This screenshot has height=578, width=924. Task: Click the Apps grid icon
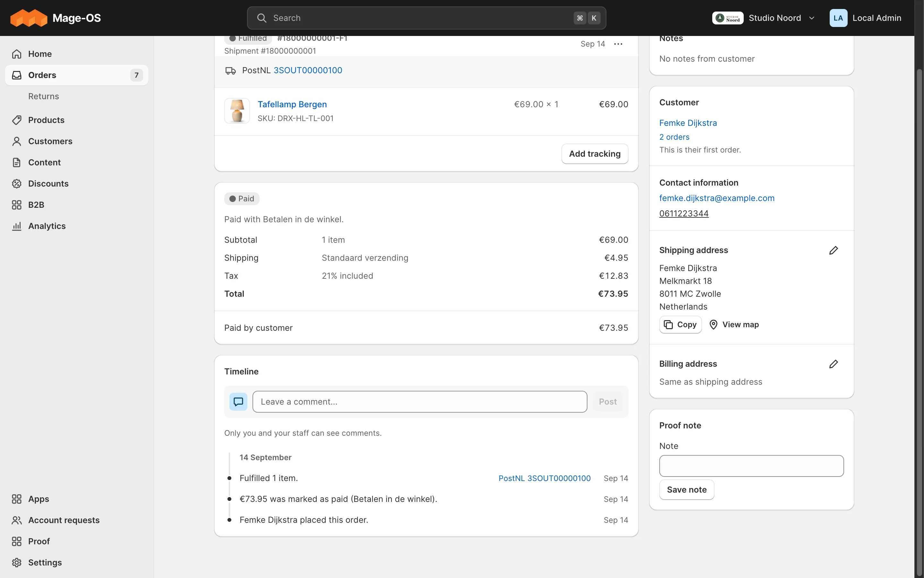tap(16, 499)
